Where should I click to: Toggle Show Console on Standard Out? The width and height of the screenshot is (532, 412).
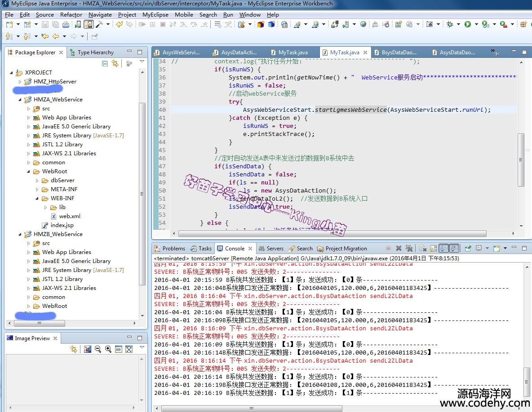click(x=444, y=248)
